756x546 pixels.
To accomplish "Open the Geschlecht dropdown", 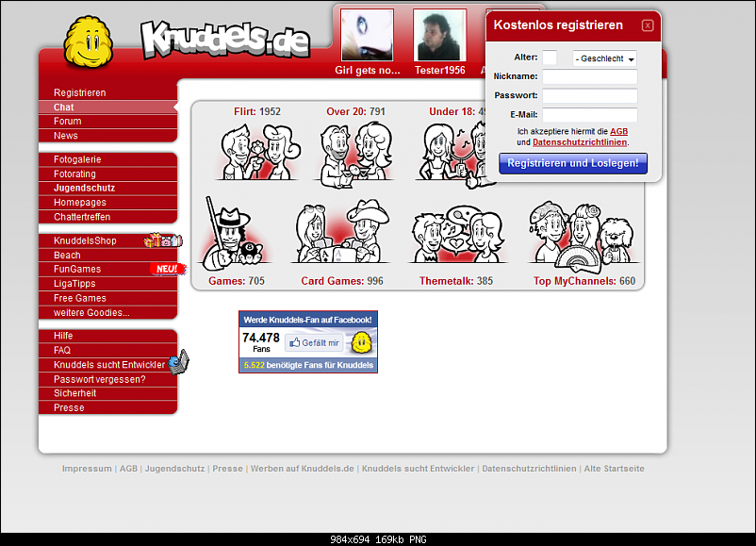I will [604, 58].
